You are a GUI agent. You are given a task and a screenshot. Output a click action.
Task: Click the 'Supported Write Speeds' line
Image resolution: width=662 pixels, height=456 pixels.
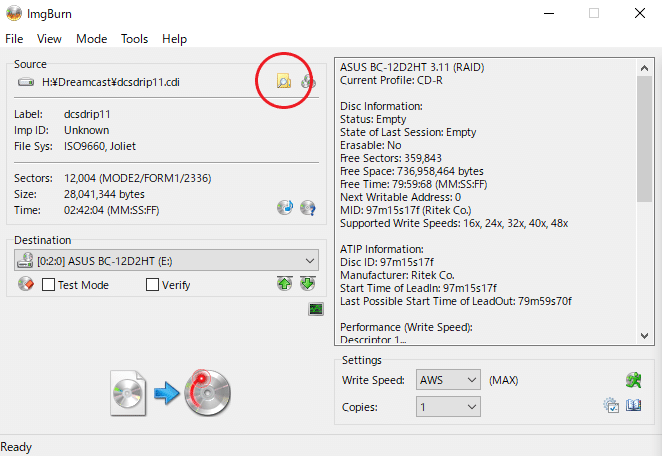click(454, 223)
